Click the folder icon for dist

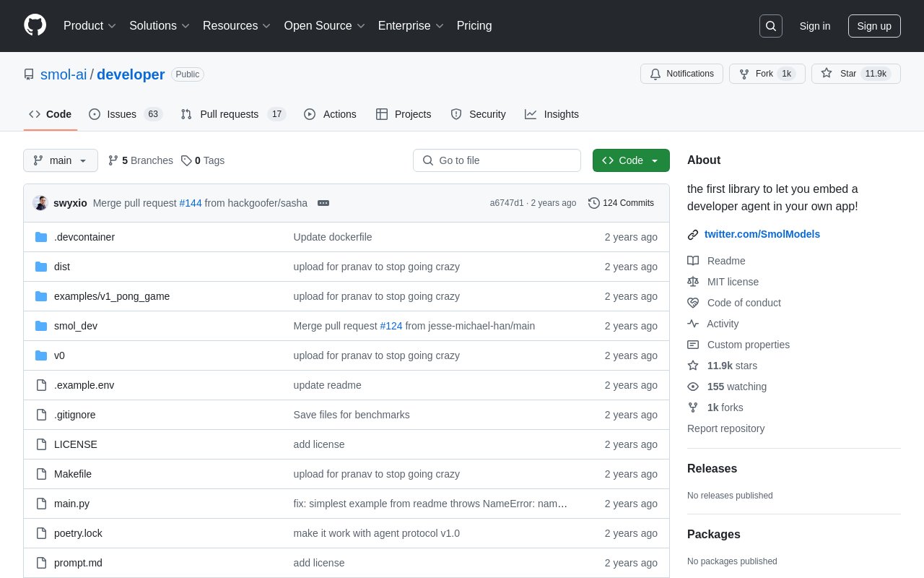coord(41,267)
